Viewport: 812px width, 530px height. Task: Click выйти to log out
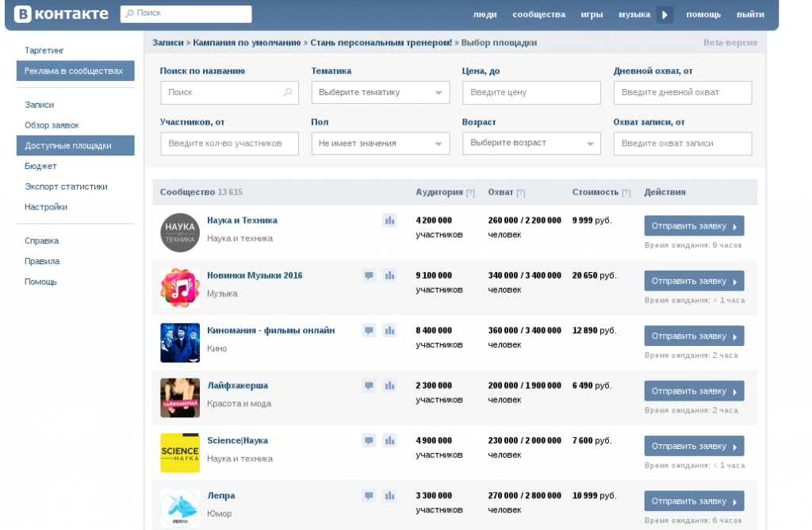click(750, 14)
